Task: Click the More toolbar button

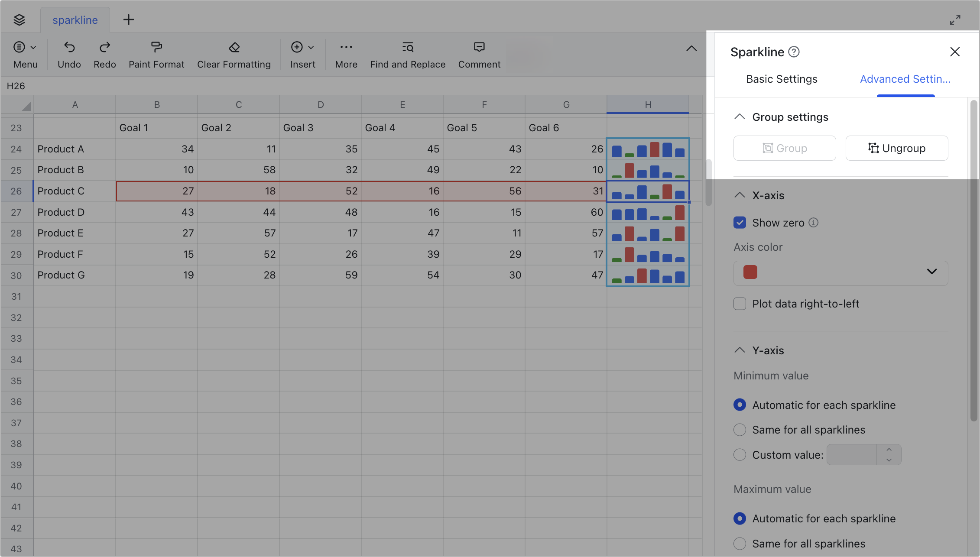Action: coord(346,54)
